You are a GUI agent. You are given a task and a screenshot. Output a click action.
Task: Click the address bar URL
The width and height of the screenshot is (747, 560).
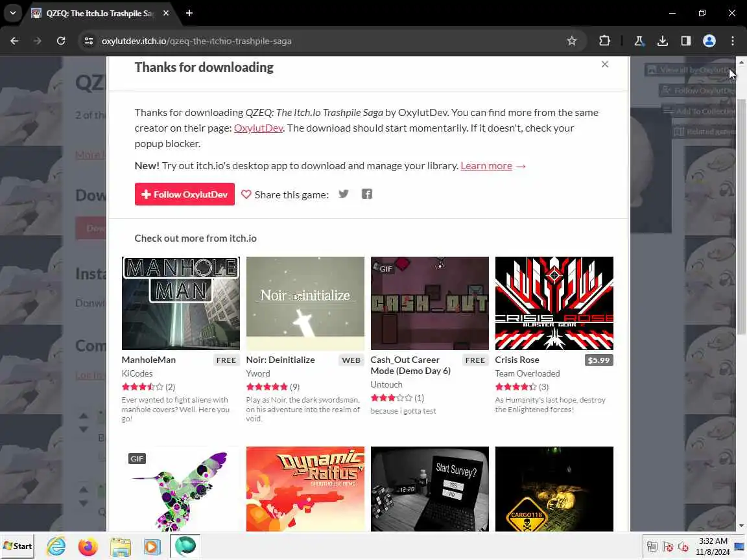coord(196,41)
